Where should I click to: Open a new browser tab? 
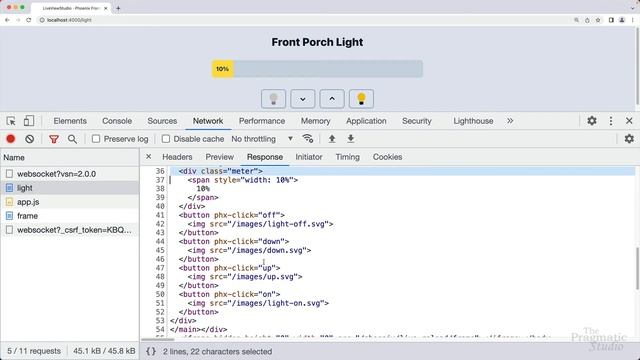[118, 8]
